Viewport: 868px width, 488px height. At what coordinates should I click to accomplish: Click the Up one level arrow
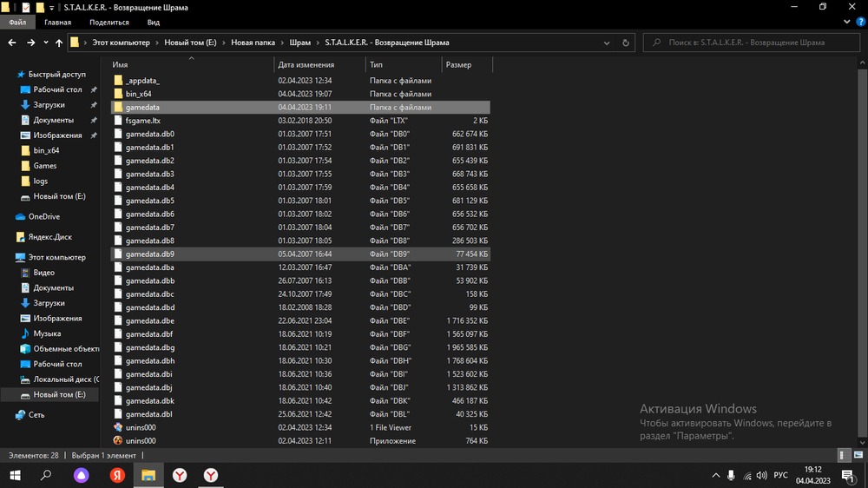(x=58, y=42)
